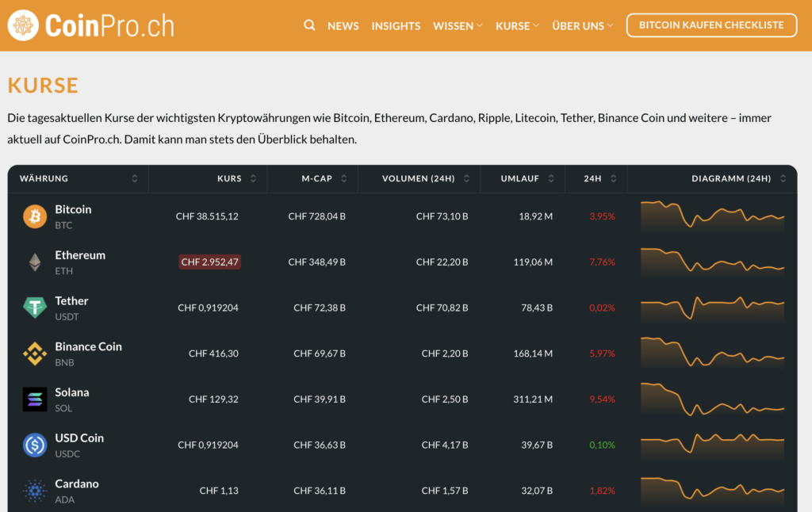
Task: Click the BITCOIN KAUFEN CHECKLISTE button
Action: point(711,25)
